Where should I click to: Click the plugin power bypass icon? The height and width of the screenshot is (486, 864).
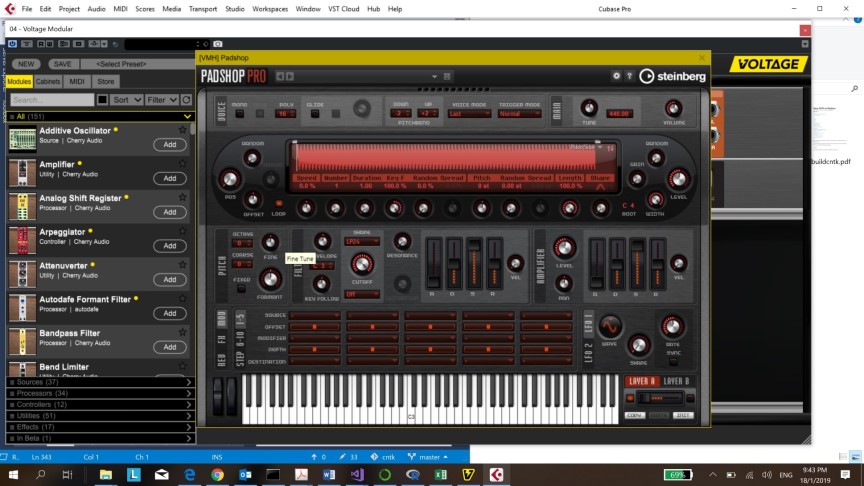pos(12,44)
